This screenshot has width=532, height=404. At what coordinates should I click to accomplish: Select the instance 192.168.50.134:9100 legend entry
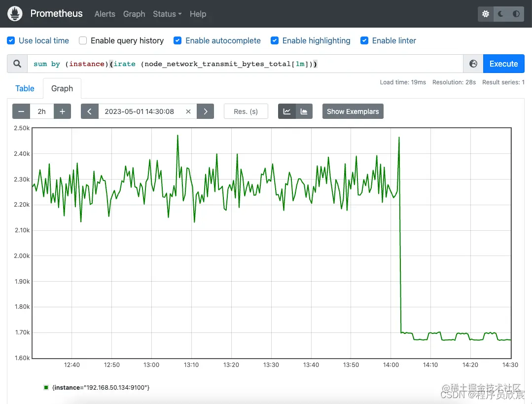pos(101,387)
